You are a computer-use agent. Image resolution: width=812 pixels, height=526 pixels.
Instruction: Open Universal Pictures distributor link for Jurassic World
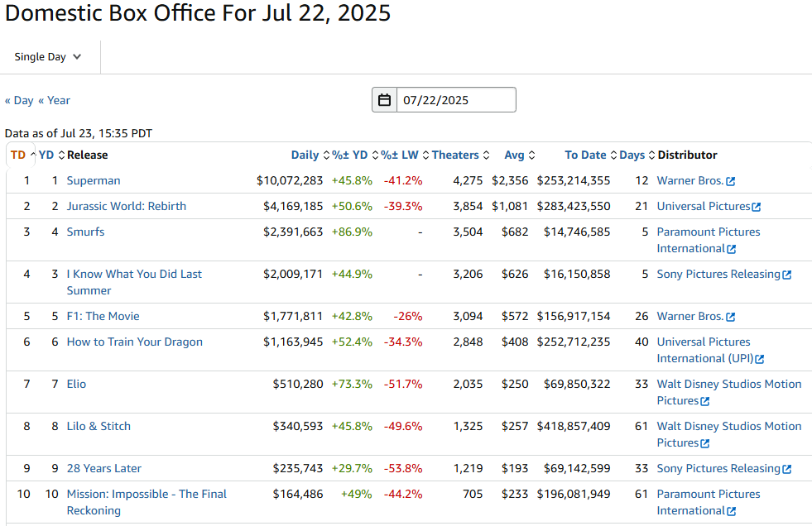(704, 207)
